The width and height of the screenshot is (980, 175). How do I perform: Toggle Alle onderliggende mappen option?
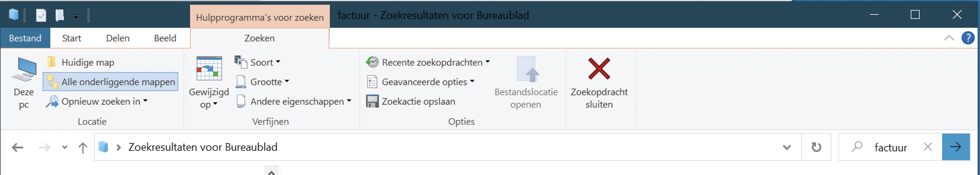tap(110, 82)
